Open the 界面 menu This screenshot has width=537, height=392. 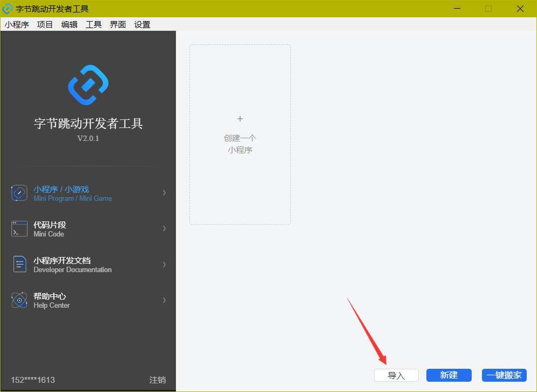[118, 25]
